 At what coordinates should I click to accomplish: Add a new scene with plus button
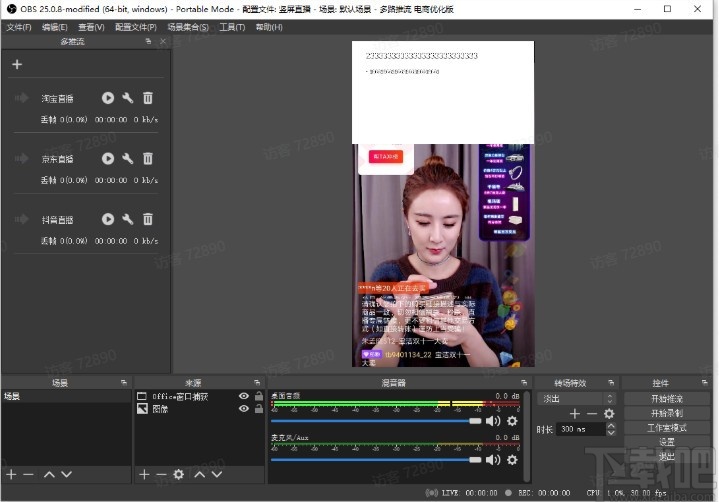tap(11, 474)
